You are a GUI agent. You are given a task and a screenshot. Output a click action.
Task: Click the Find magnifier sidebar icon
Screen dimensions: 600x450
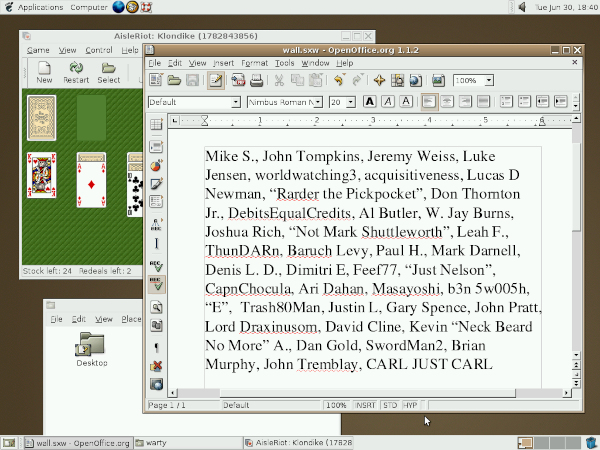point(157,307)
